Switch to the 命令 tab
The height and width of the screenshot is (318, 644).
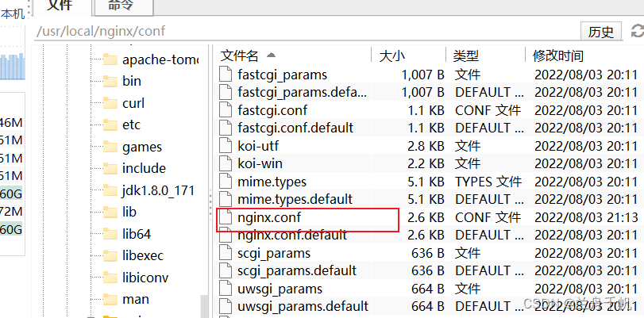click(x=124, y=7)
